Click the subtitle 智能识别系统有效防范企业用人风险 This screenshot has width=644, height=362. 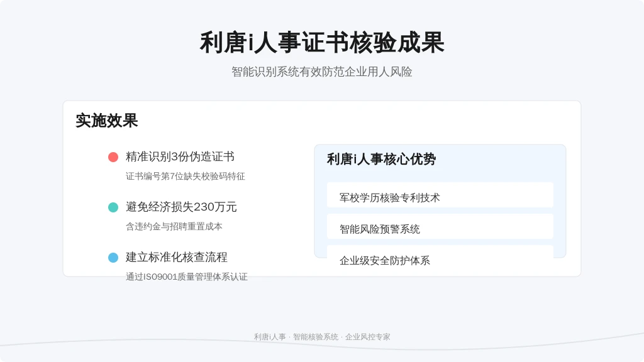coord(322,72)
